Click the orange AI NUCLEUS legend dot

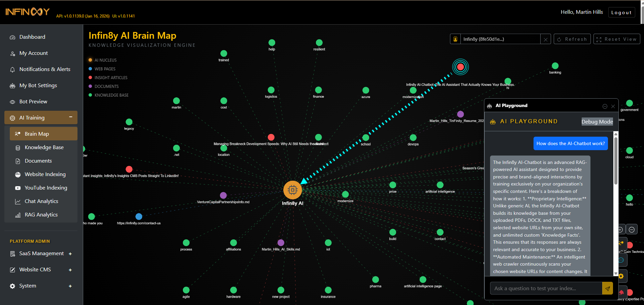(x=90, y=60)
